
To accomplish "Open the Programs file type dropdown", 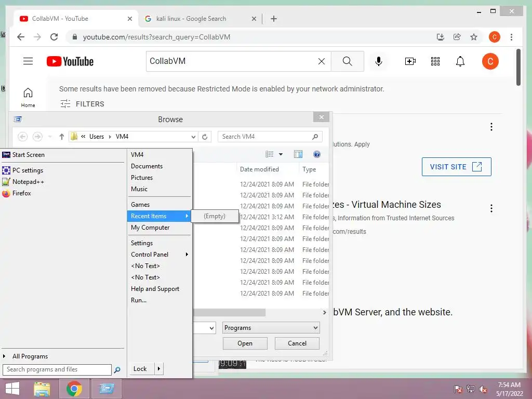I will click(x=271, y=328).
